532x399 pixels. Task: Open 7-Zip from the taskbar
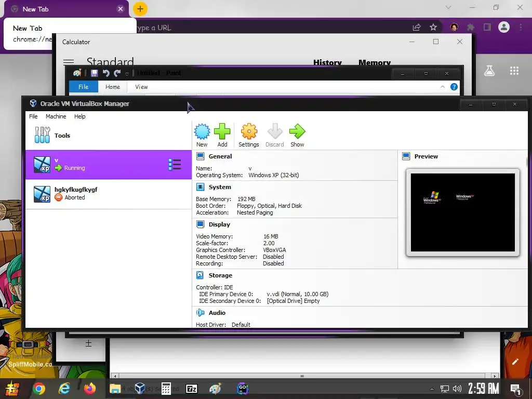click(192, 389)
